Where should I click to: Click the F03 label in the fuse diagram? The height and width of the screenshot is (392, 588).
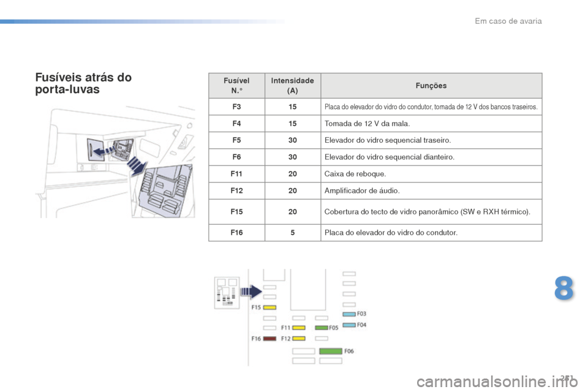(361, 314)
